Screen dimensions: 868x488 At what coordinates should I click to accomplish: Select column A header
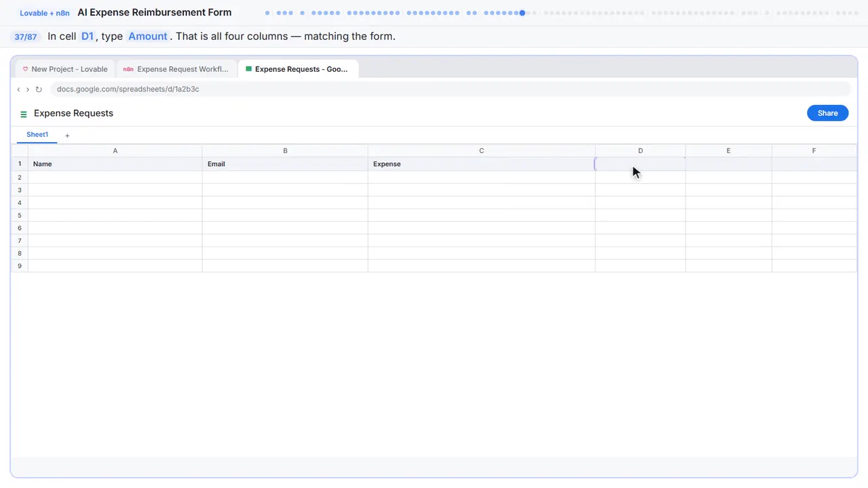(x=115, y=150)
